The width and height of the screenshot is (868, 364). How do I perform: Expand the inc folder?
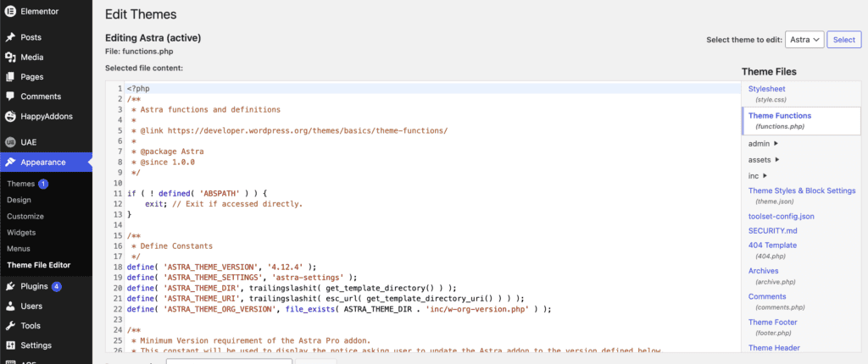point(758,176)
